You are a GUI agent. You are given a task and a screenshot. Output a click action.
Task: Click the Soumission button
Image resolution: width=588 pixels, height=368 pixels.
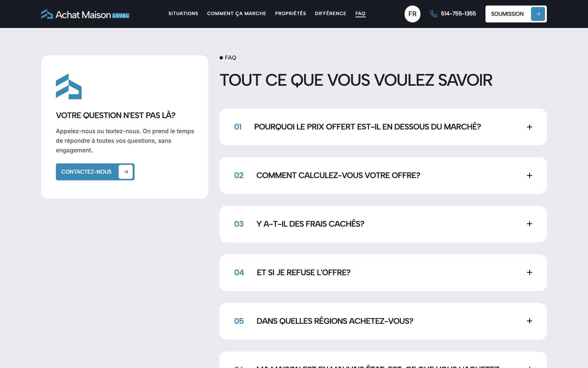[516, 14]
